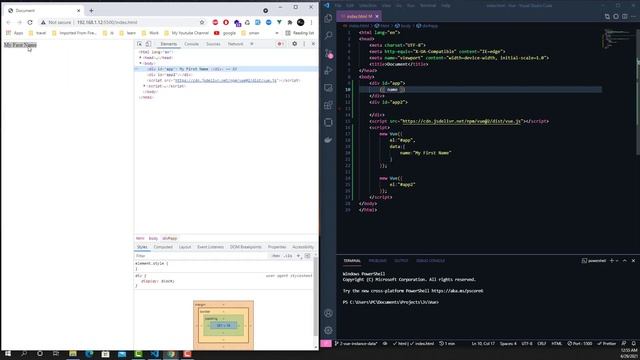Open Remote Explorer icon in VS Code activity bar
The height and width of the screenshot is (360, 640).
coord(329,88)
